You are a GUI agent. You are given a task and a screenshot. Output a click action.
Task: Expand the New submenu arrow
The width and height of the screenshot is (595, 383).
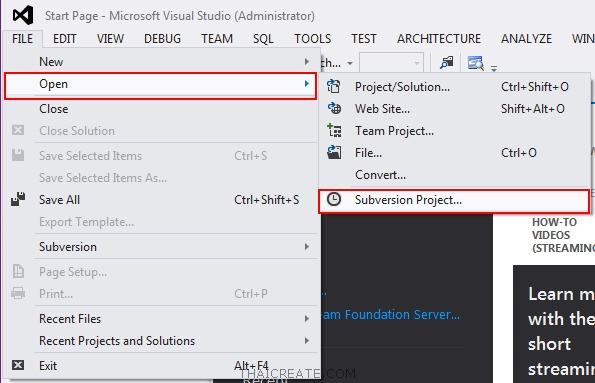pyautogui.click(x=307, y=61)
